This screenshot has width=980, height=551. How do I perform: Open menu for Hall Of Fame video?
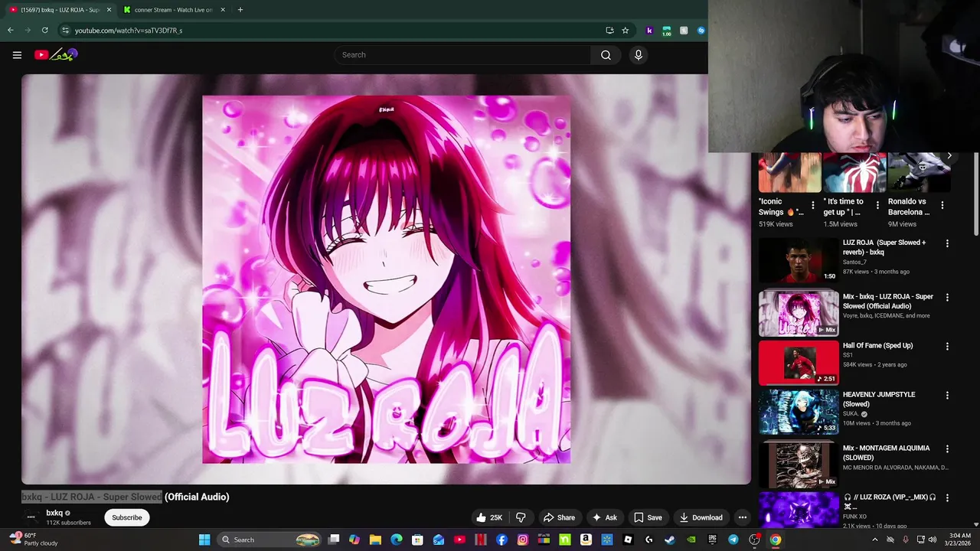point(947,346)
